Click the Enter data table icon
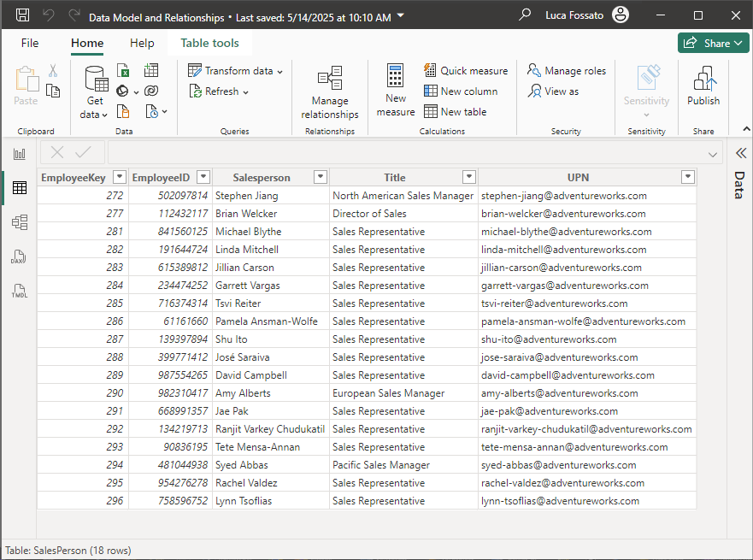 click(151, 71)
